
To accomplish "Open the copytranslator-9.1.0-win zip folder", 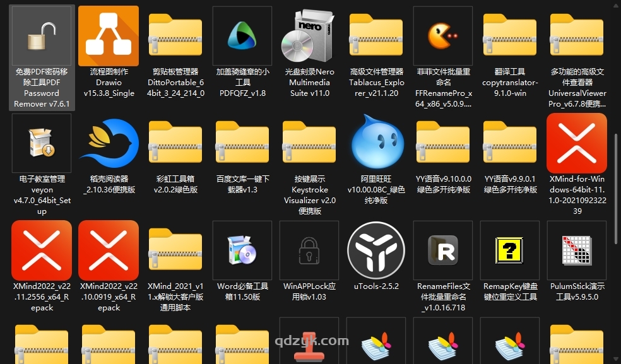I will point(510,36).
